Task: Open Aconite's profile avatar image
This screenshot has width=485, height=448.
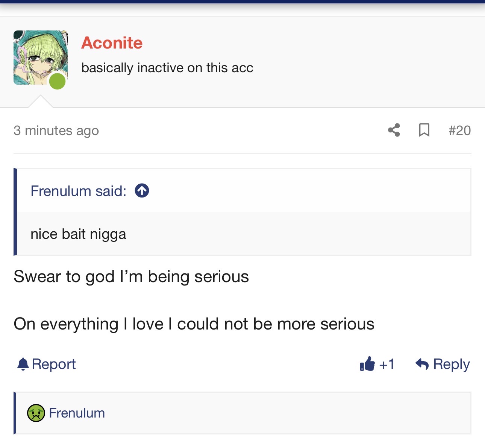Action: (41, 58)
